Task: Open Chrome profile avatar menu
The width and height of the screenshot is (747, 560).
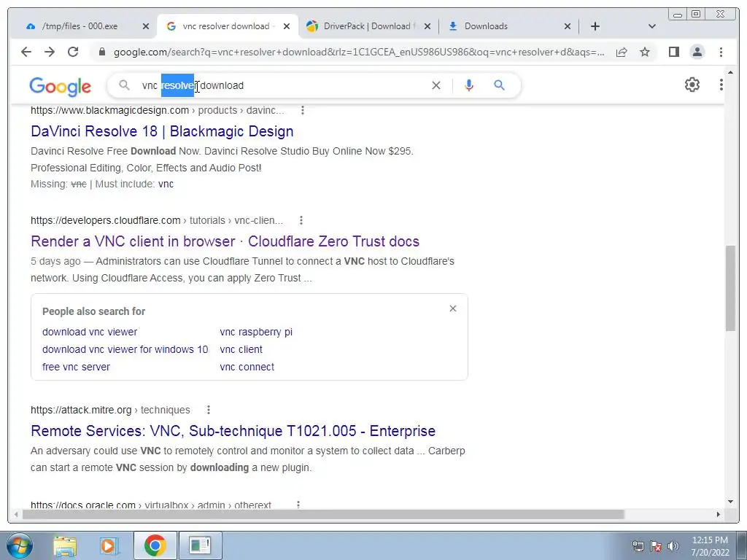Action: pos(697,52)
